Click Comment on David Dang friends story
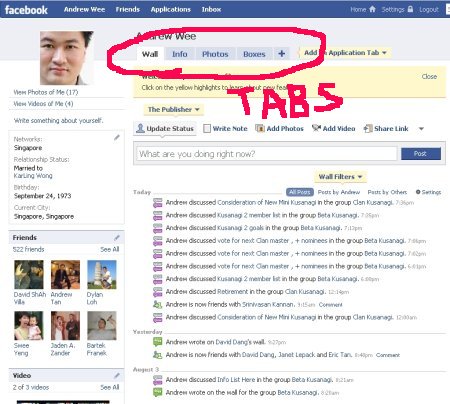Screen dimensions: 450x404 click(x=388, y=355)
